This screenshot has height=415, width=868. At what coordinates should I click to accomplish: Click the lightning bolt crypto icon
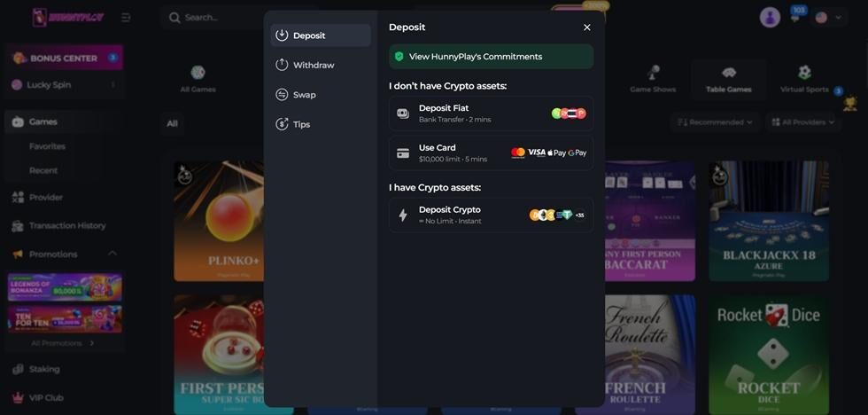pos(403,215)
